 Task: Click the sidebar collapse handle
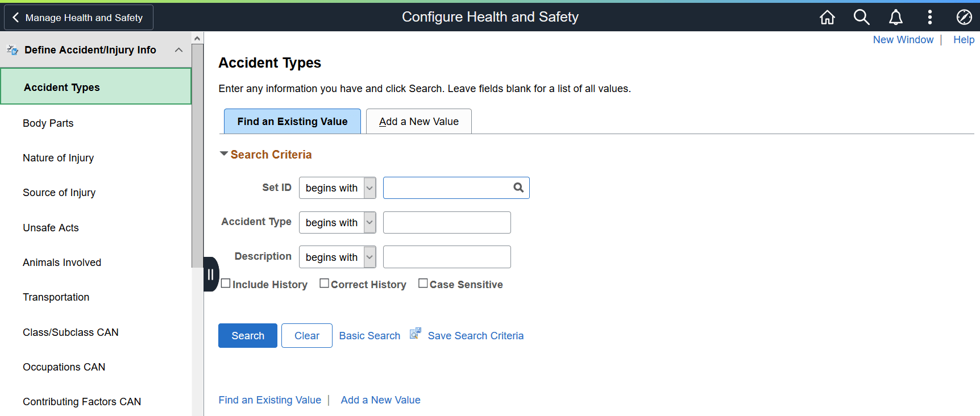[x=211, y=274]
